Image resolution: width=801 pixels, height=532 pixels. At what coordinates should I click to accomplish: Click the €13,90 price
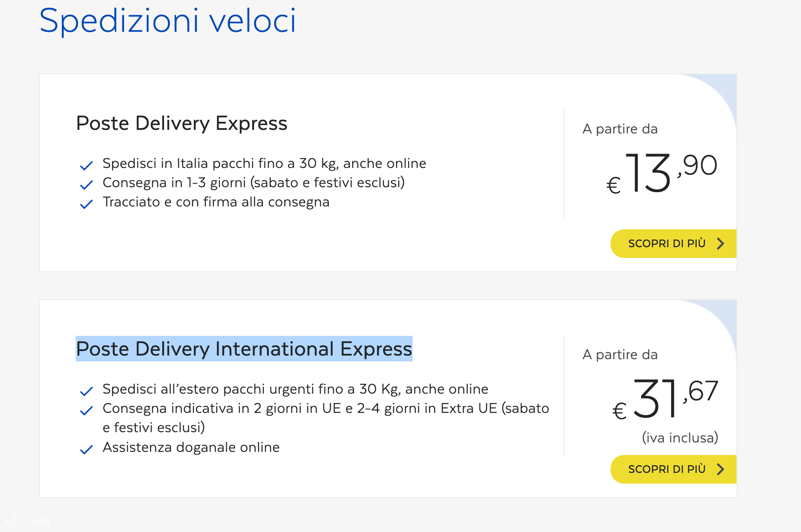[x=661, y=173]
